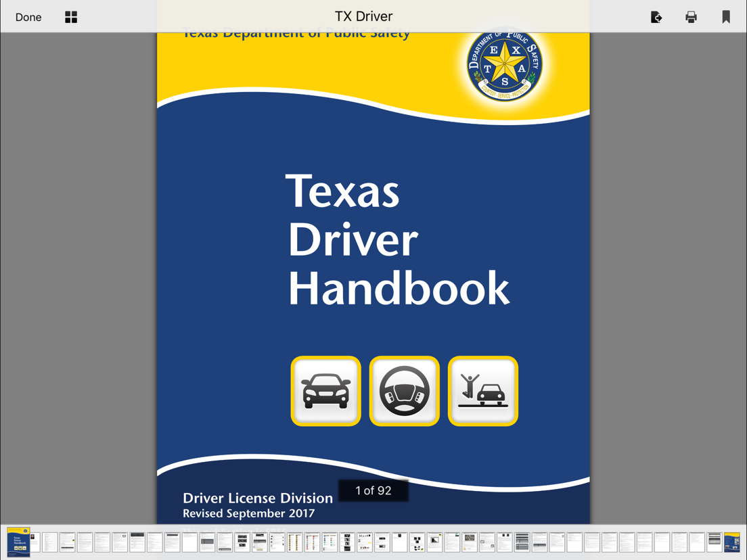The width and height of the screenshot is (747, 560).
Task: Click the TX Driver title bar text
Action: point(363,16)
